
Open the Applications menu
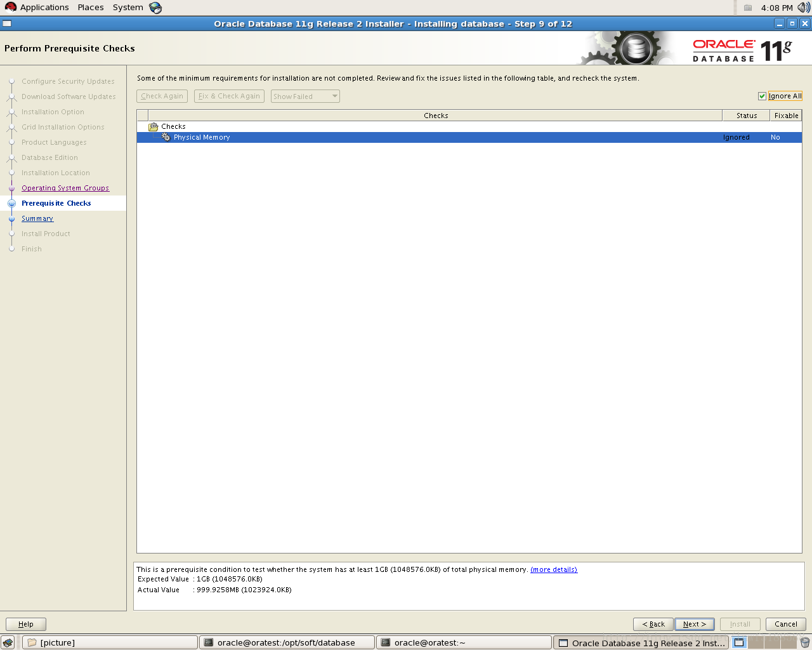(x=44, y=8)
